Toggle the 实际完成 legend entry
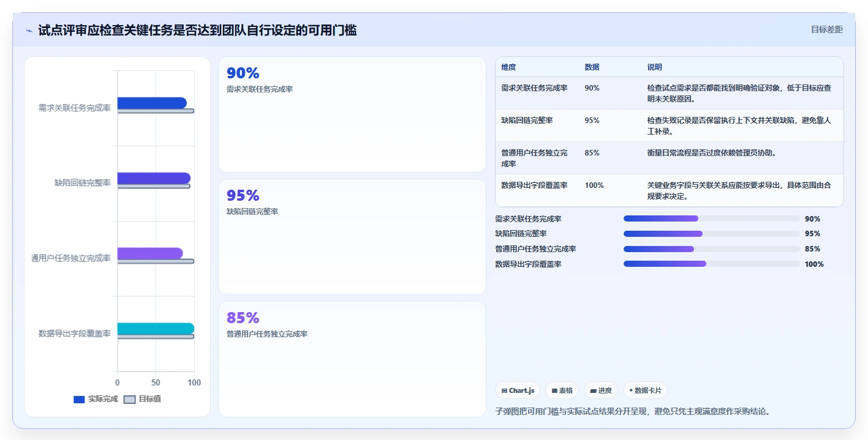 pos(96,399)
